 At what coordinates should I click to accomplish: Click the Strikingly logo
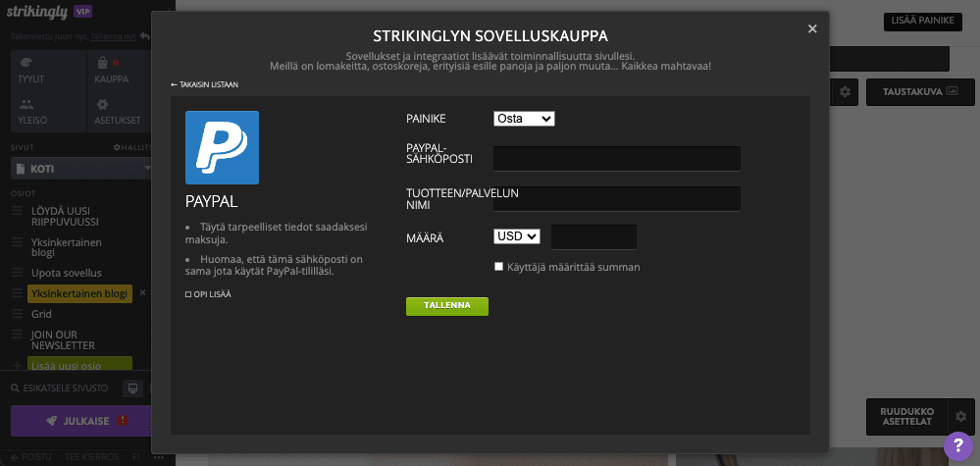37,11
